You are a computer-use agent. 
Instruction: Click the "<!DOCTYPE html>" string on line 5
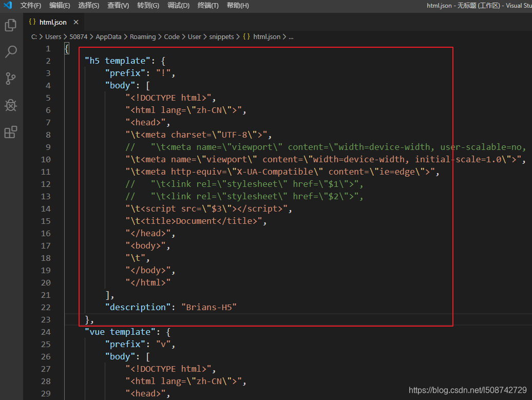[168, 98]
